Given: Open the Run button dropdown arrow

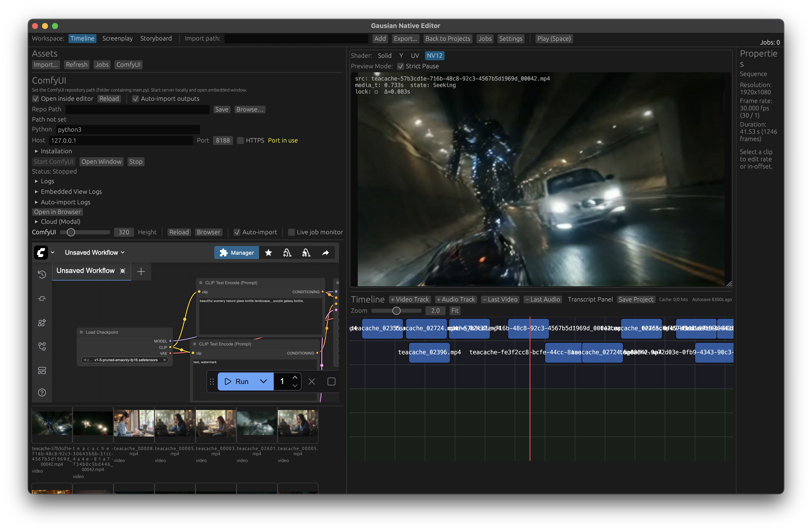Looking at the screenshot, I should click(x=263, y=381).
